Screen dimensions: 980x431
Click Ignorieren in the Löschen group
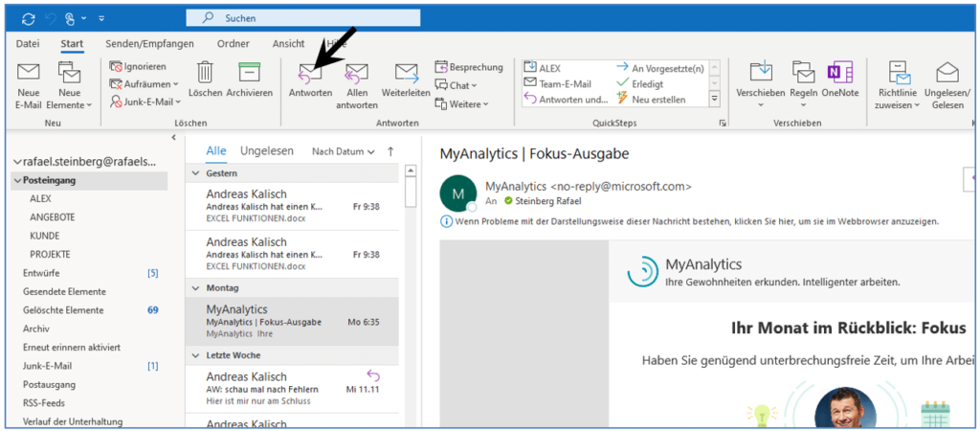click(x=138, y=66)
